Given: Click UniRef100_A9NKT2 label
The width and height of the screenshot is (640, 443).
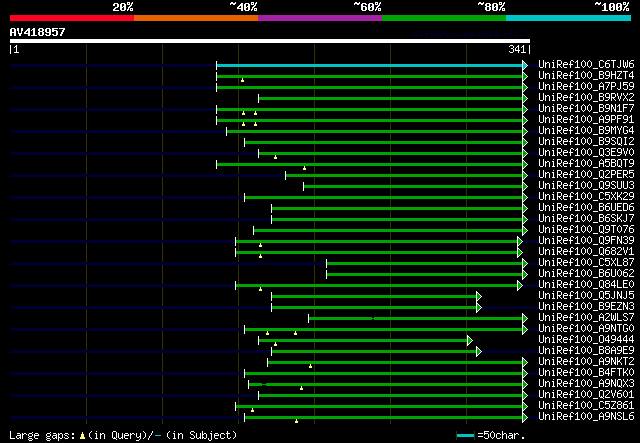Looking at the screenshot, I should tap(586, 362).
